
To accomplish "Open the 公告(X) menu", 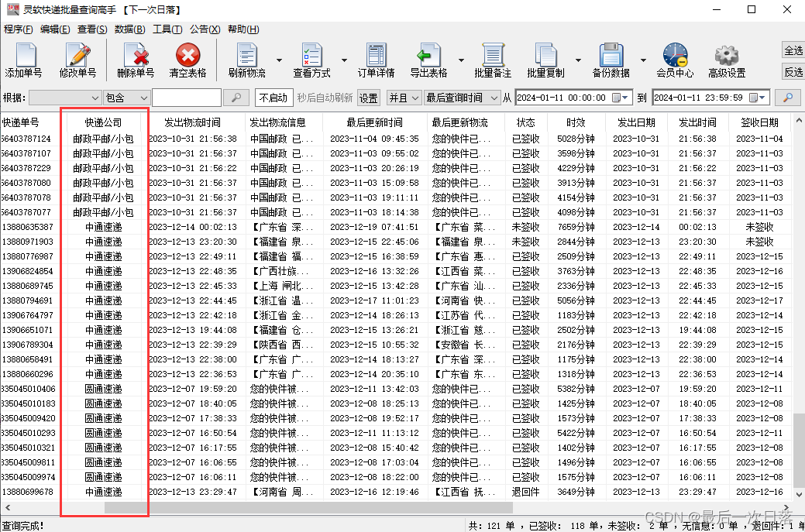I will [205, 29].
